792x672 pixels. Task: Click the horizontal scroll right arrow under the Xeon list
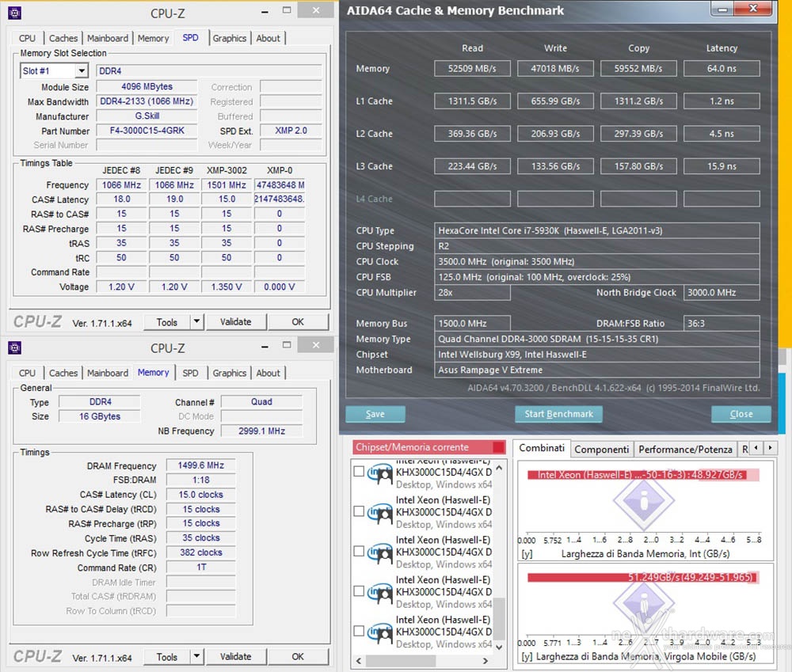(x=485, y=660)
